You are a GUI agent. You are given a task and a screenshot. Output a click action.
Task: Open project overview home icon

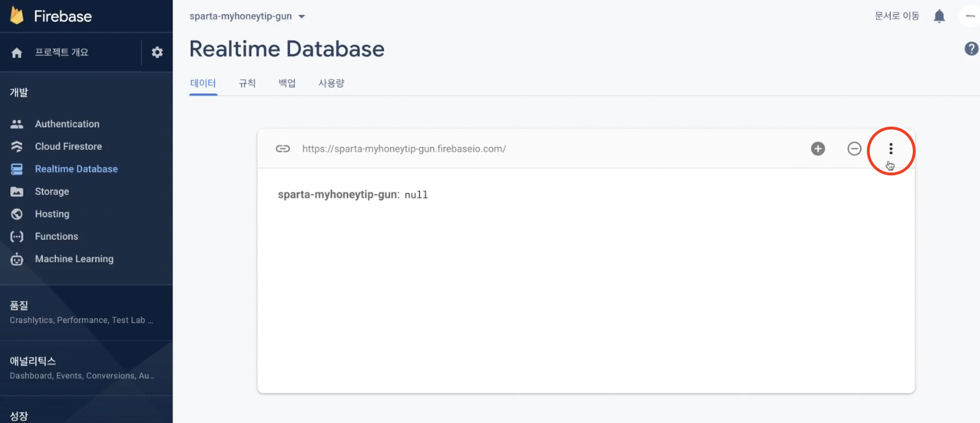point(17,53)
